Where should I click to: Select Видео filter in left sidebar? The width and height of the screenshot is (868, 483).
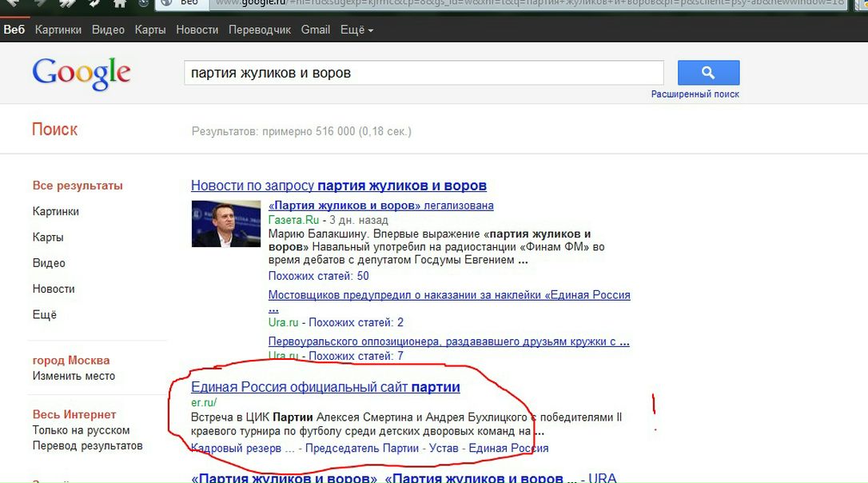(49, 263)
